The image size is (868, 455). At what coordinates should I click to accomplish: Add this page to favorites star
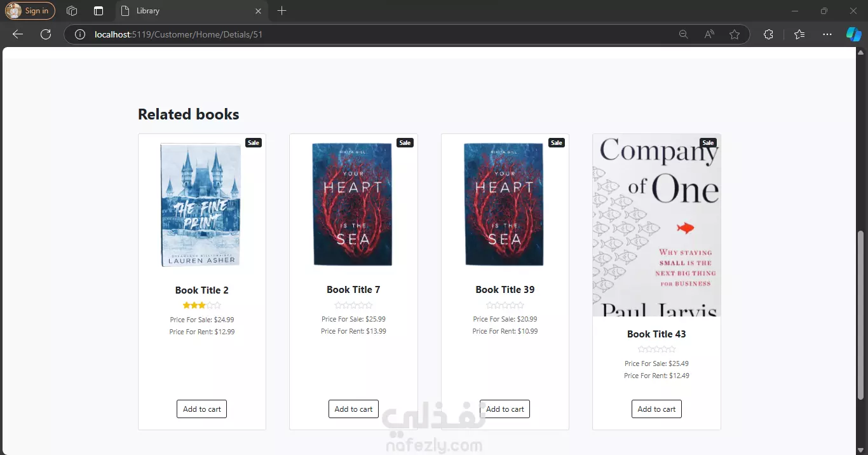[735, 34]
